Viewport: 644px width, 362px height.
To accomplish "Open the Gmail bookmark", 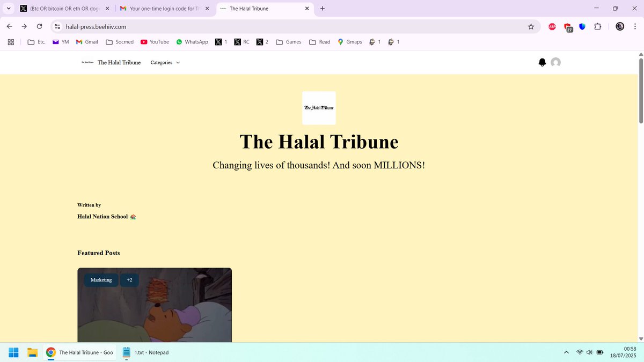I will (x=87, y=42).
